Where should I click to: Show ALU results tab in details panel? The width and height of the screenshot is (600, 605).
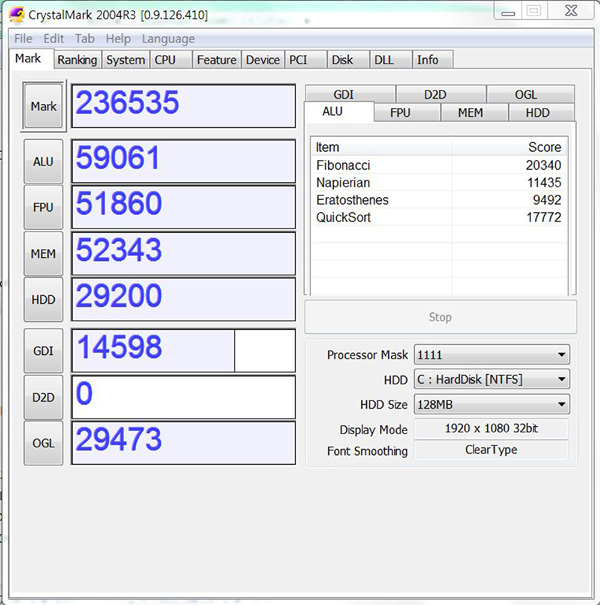339,112
